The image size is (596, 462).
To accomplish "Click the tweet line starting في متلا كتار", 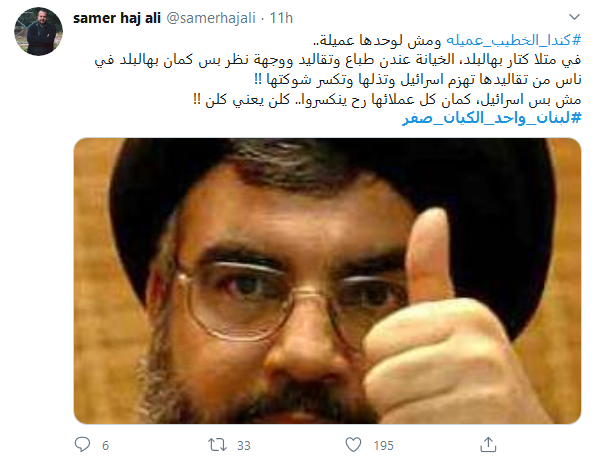I will (x=338, y=60).
